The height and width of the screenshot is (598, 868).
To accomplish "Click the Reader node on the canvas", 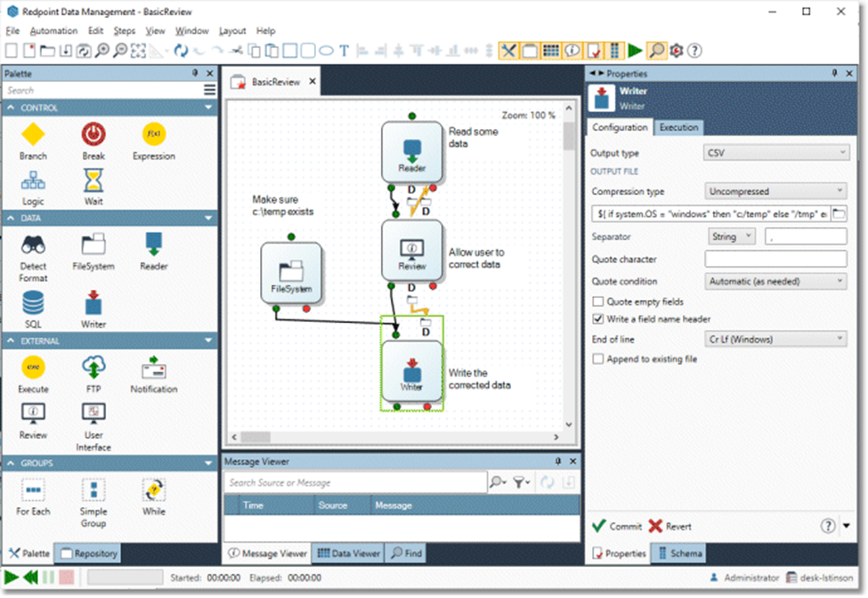I will tap(412, 152).
